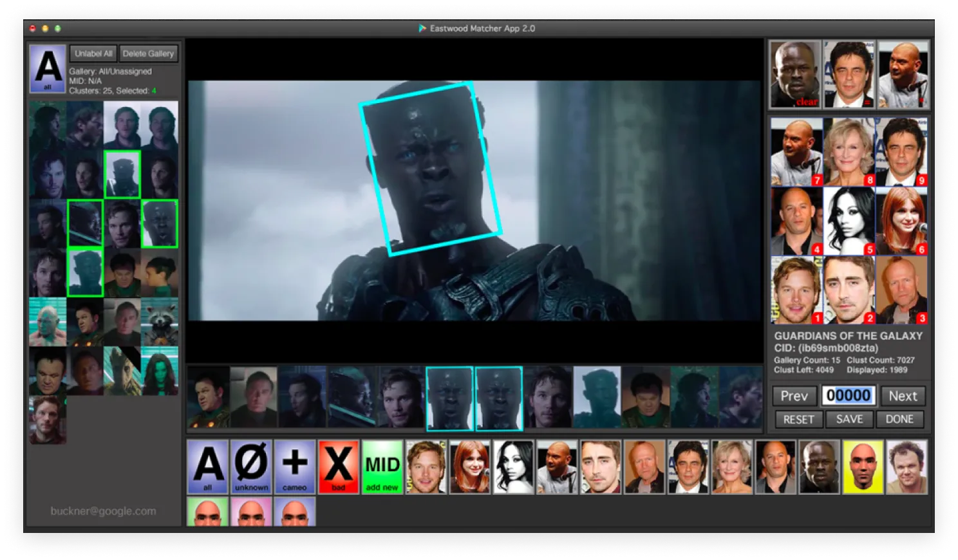Select the raccoon character cluster thumbnail
The width and height of the screenshot is (958, 560).
pyautogui.click(x=160, y=322)
